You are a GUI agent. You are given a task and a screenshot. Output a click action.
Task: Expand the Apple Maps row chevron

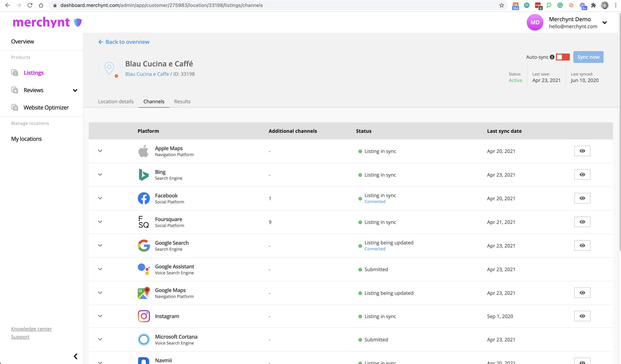point(100,151)
